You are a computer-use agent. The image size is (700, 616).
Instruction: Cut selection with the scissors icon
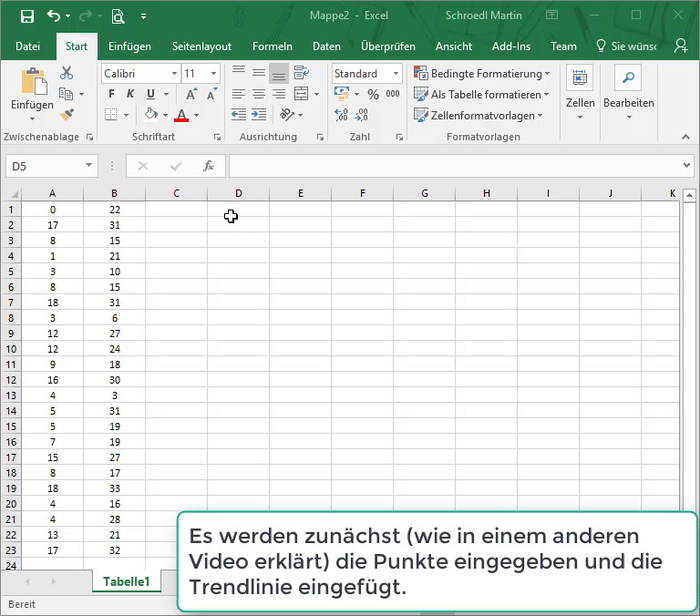67,73
